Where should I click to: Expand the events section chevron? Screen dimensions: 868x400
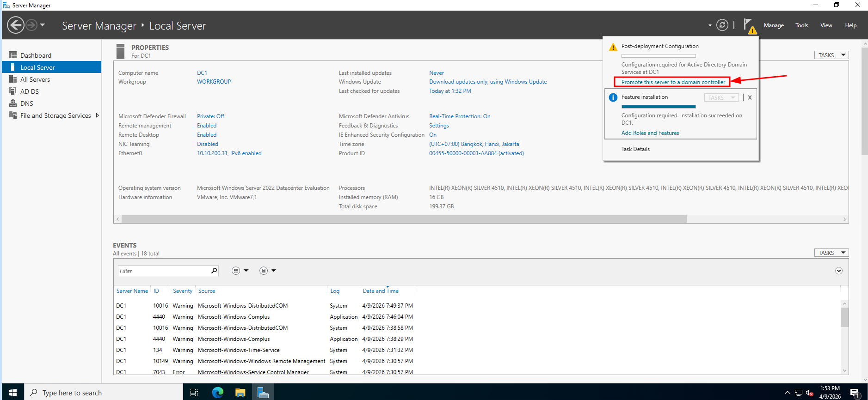point(838,271)
